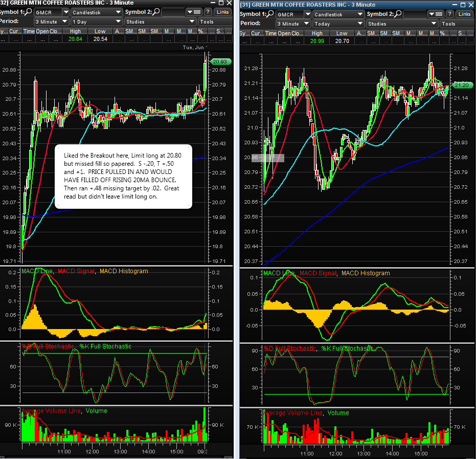Viewport: 476px width, 459px height.
Task: Click Average Volume Line label in left window
Action: [51, 411]
